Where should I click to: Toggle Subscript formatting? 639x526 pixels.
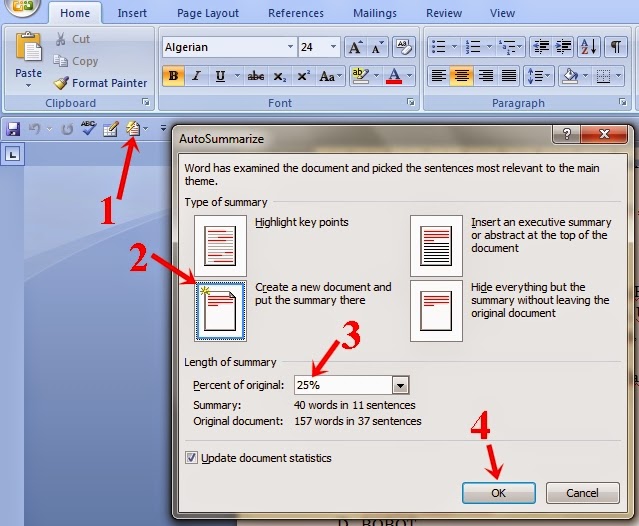(x=280, y=76)
